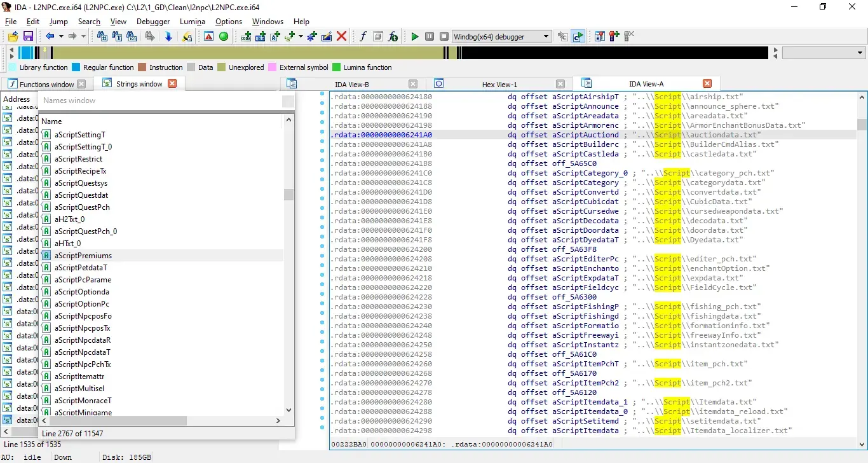Close the Hex View-1 tab
This screenshot has width=868, height=463.
560,84
